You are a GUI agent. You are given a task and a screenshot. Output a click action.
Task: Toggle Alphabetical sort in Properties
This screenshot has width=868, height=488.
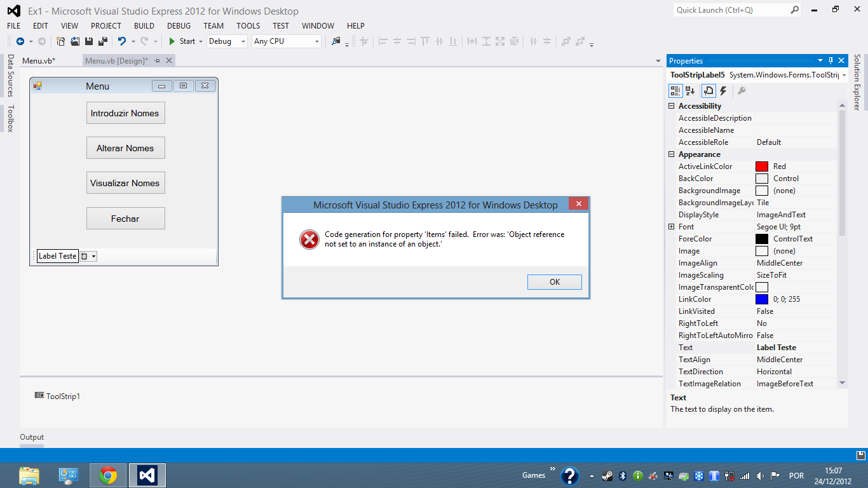(690, 91)
